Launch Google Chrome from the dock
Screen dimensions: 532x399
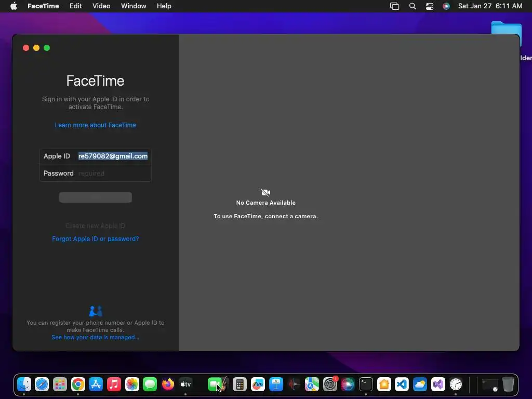78,384
